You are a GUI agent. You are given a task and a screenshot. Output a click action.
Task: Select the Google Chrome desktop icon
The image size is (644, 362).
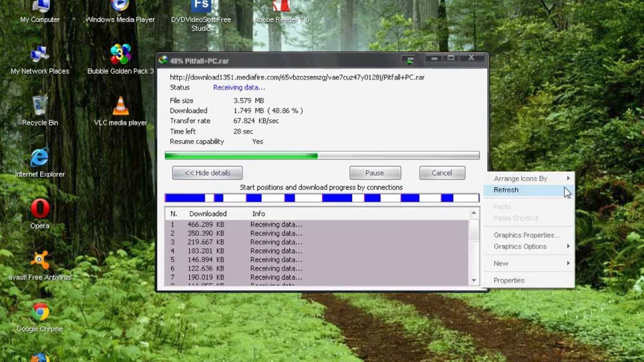pos(40,317)
